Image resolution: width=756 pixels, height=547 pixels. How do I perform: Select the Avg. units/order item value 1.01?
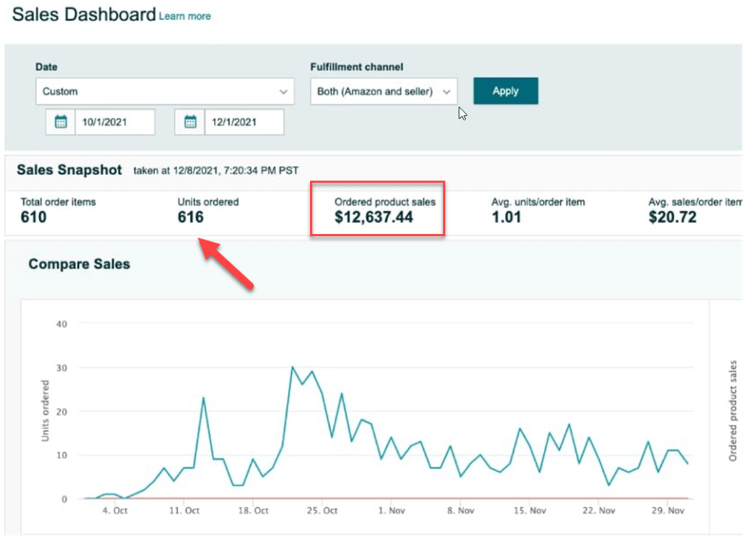point(506,217)
